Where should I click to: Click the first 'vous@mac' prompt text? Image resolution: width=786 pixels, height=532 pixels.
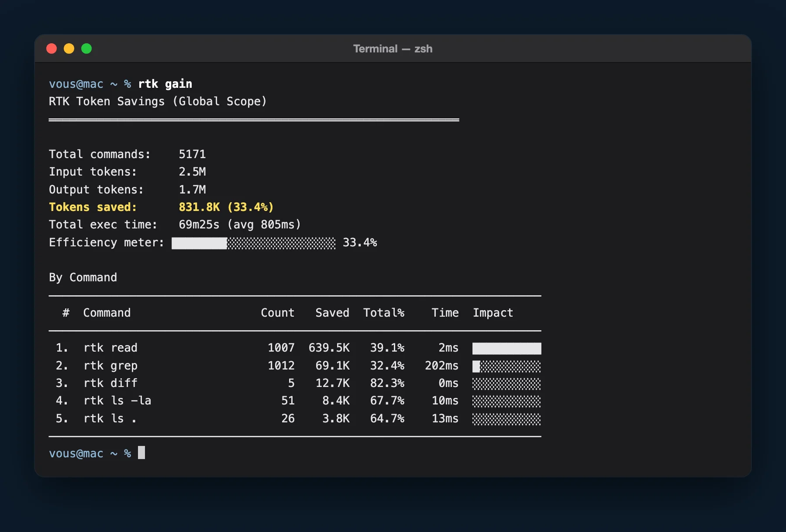pyautogui.click(x=76, y=84)
